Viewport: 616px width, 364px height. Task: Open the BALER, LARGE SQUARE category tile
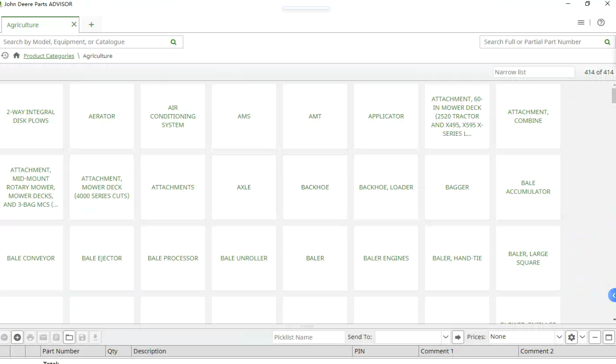click(528, 258)
